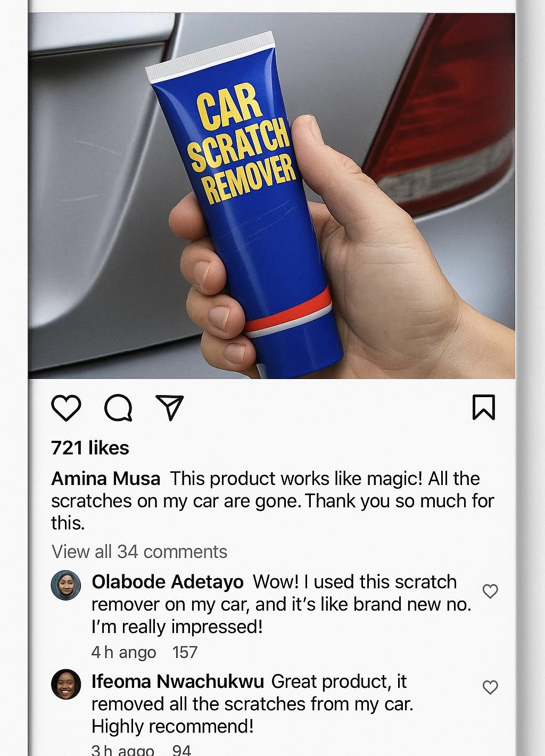Click Ifeoma's comment text saying Highly recommend

click(172, 727)
